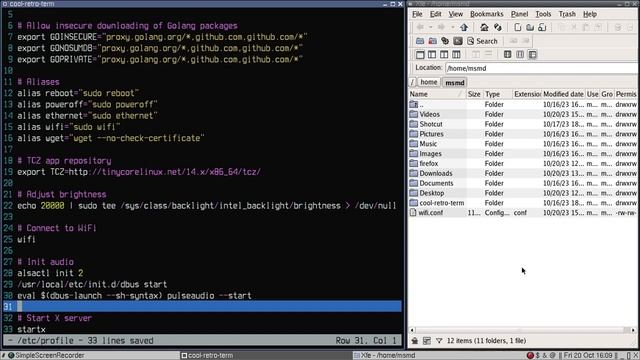Open the Edit menu in Xfe
This screenshot has height=360, width=640.
click(436, 14)
